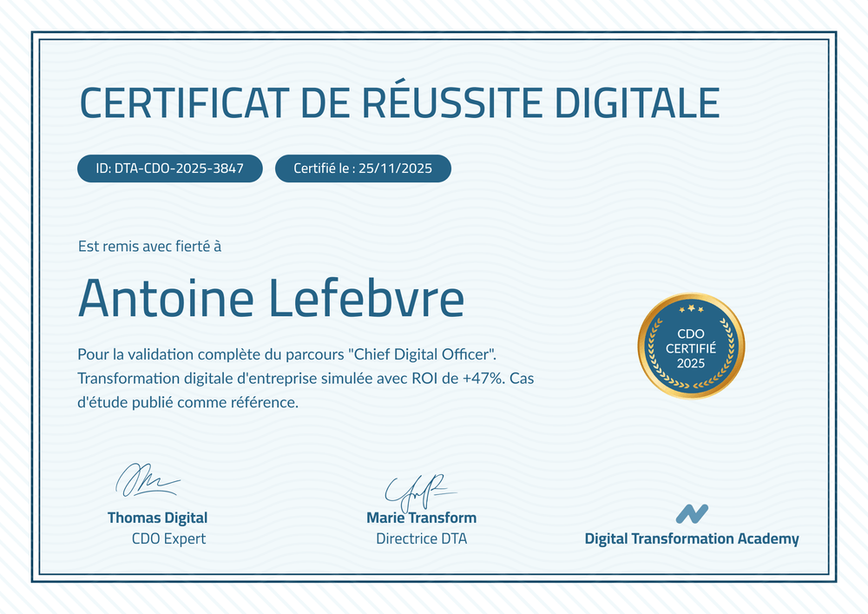
Task: Select the Directrice DTA title text
Action: [x=422, y=537]
